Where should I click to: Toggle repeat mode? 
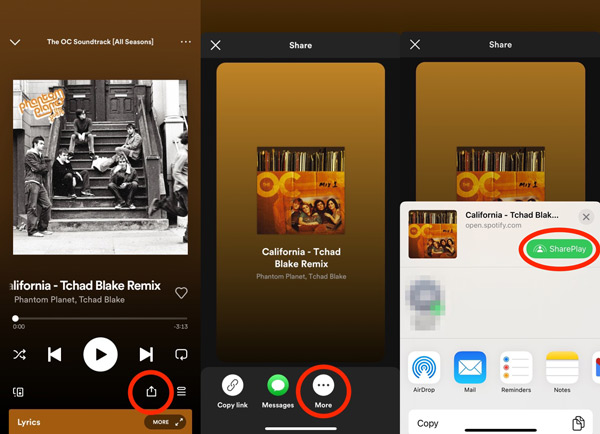[181, 354]
